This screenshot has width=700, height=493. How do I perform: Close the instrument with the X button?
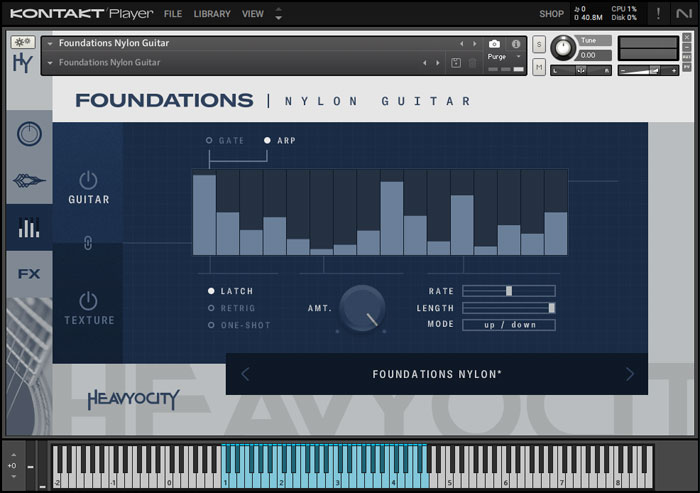(687, 38)
